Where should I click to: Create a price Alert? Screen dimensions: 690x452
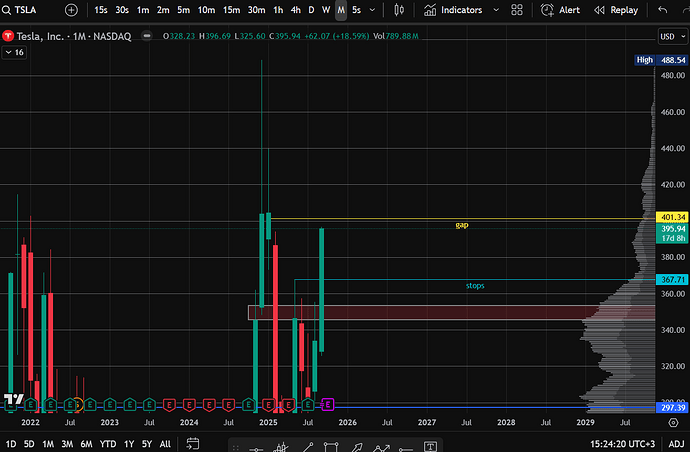[x=561, y=10]
